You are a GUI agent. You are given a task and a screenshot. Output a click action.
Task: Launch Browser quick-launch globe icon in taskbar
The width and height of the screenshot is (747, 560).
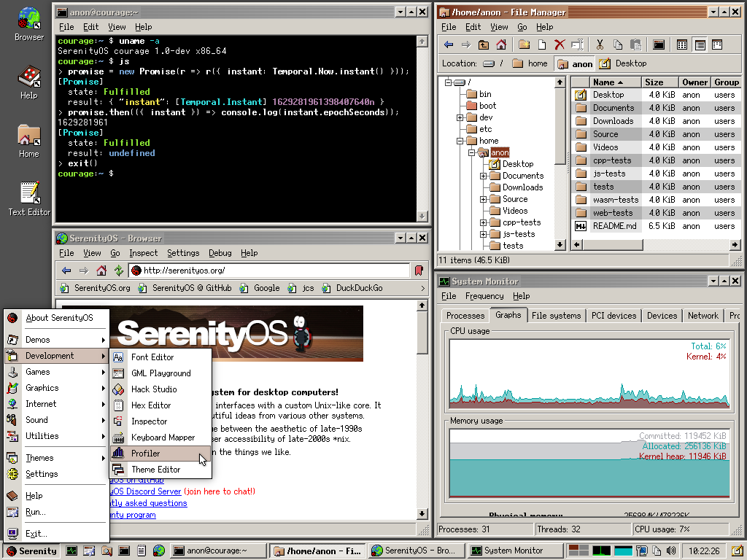tap(159, 551)
